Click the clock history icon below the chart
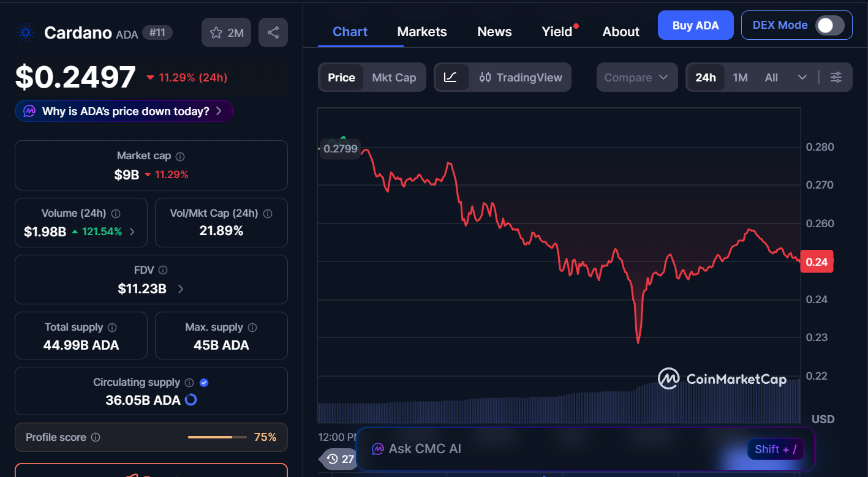The image size is (868, 477). [x=331, y=459]
